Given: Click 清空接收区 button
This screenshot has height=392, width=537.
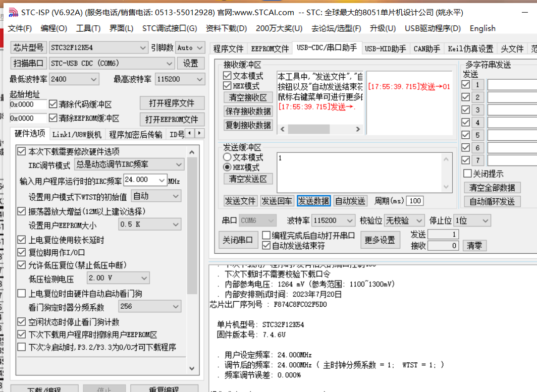Looking at the screenshot, I should (x=248, y=97).
